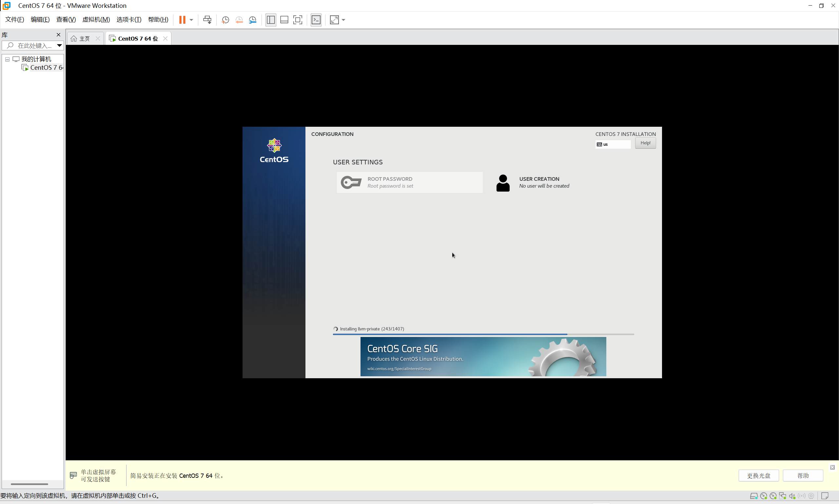Open the Snapshot Manager icon
The width and height of the screenshot is (839, 504).
point(252,20)
